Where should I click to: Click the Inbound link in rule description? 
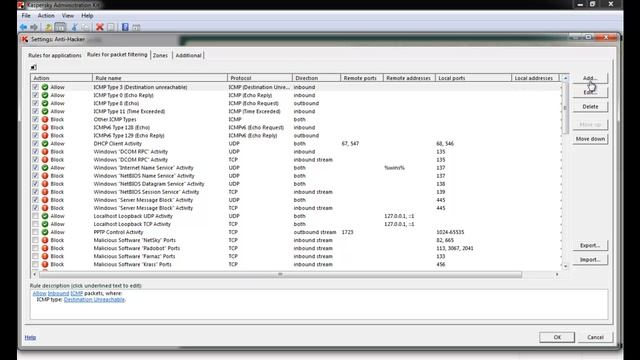tap(58, 293)
